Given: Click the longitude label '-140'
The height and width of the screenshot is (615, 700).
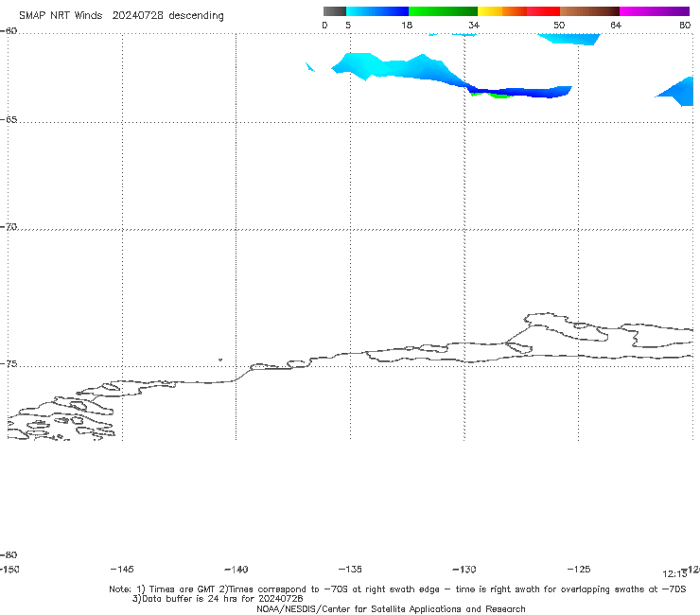Looking at the screenshot, I should 236,569.
